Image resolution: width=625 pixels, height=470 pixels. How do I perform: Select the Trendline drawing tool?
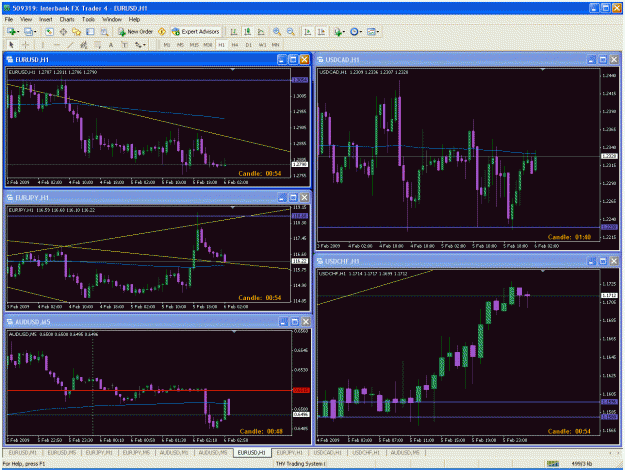point(70,45)
